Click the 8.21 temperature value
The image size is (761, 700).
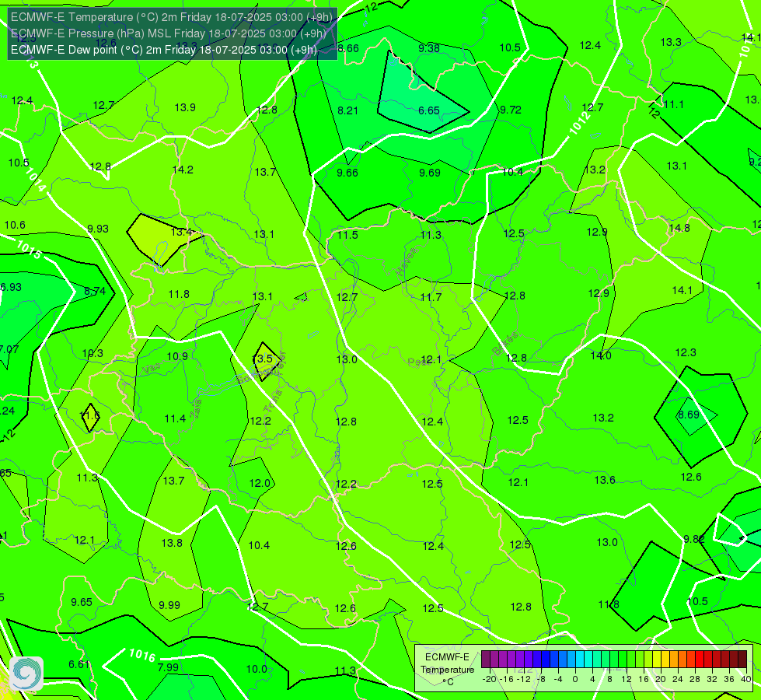(347, 110)
